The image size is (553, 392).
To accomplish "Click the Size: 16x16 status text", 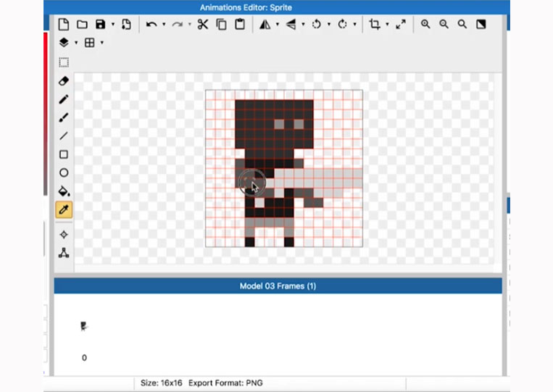I will click(161, 383).
